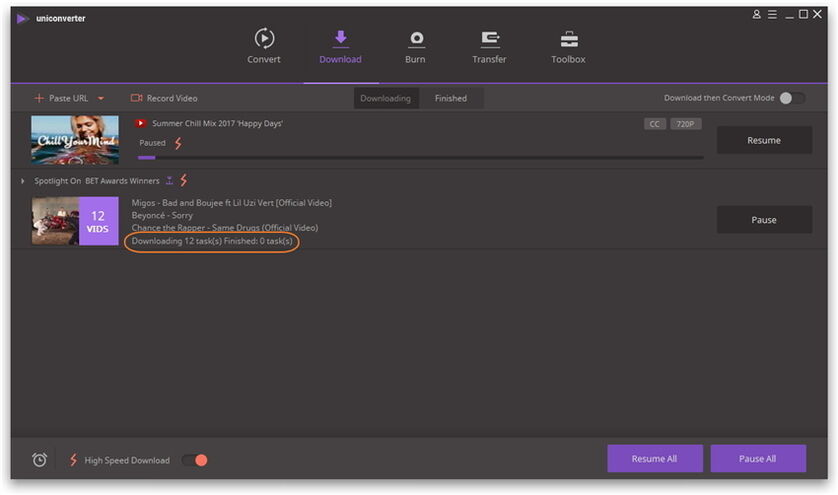Toggle Download then Convert Mode switch
838x495 pixels.
tap(792, 98)
